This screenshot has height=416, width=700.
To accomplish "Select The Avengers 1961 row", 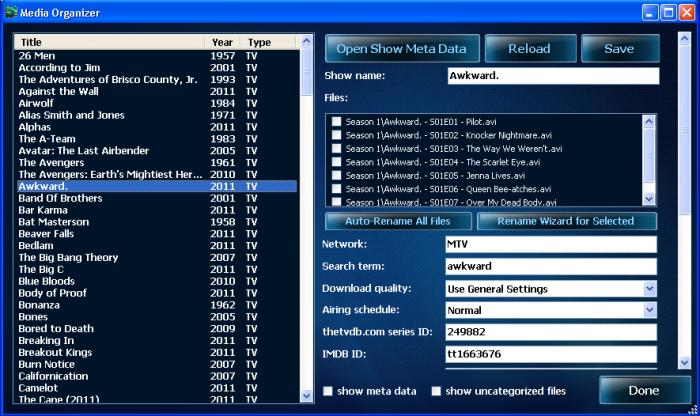I will pos(157,162).
